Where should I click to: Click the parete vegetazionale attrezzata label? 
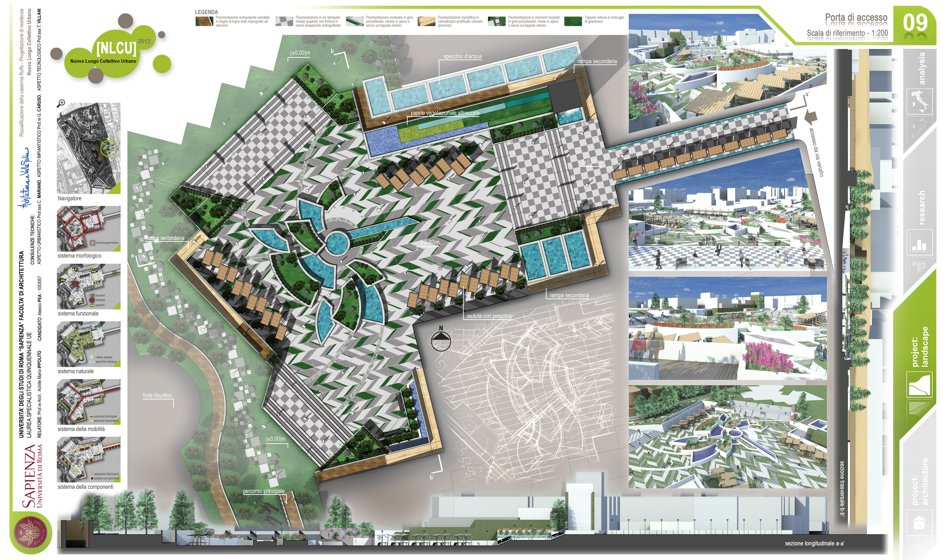coord(445,113)
